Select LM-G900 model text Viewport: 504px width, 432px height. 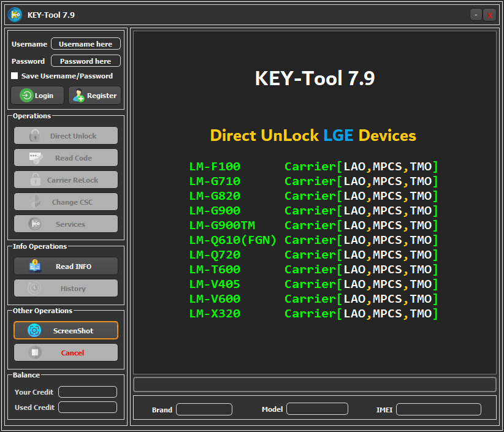[215, 211]
